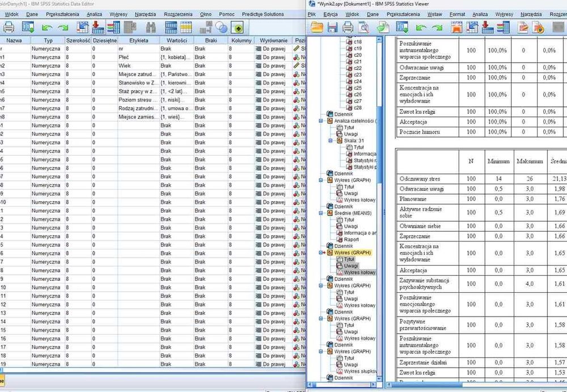Click the Wiek label cell
The image size is (567, 392).
tap(138, 66)
